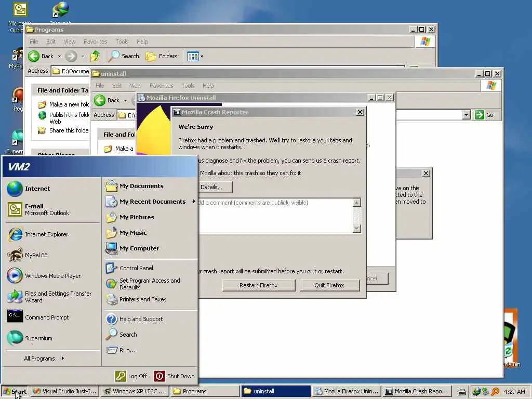The image size is (532, 399).
Task: Open Back history dropdown in Programs window
Action: click(x=59, y=56)
